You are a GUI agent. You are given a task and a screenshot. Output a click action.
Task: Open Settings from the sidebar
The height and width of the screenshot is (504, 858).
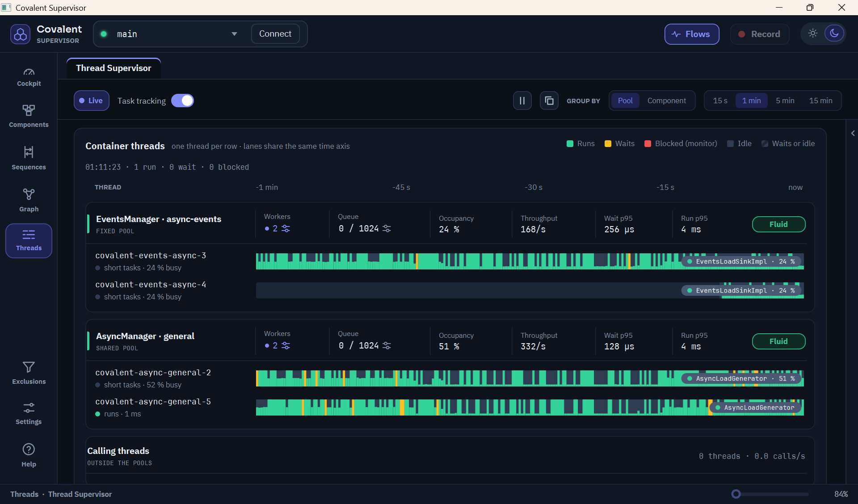29,413
